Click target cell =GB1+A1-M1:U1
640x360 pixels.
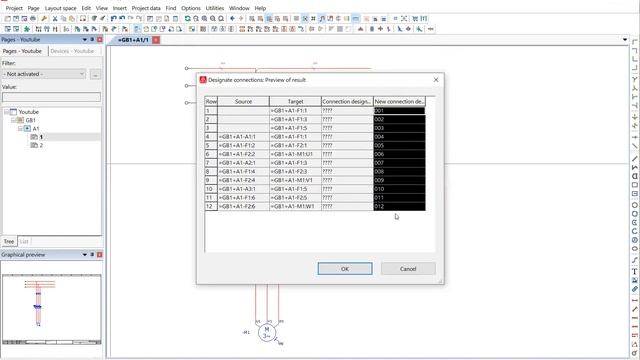click(x=295, y=154)
